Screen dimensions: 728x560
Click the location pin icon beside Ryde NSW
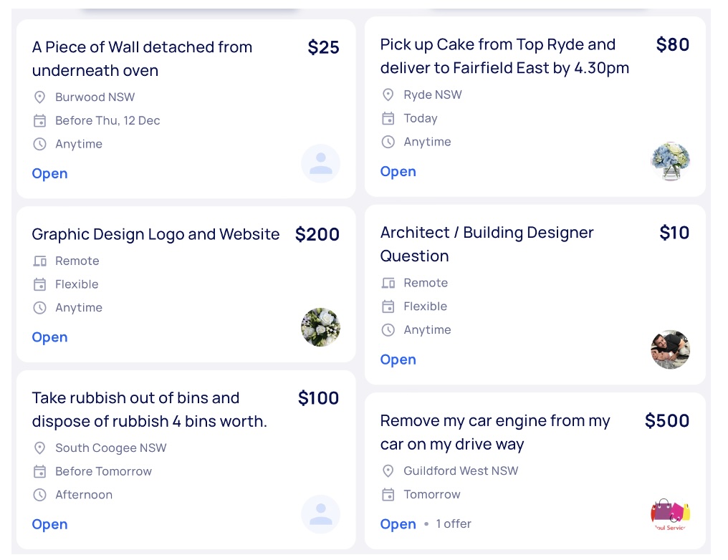[388, 95]
